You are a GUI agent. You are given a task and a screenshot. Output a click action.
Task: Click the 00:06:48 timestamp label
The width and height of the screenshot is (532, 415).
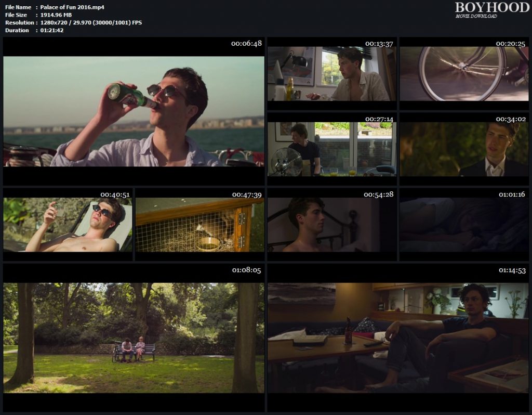pyautogui.click(x=246, y=44)
